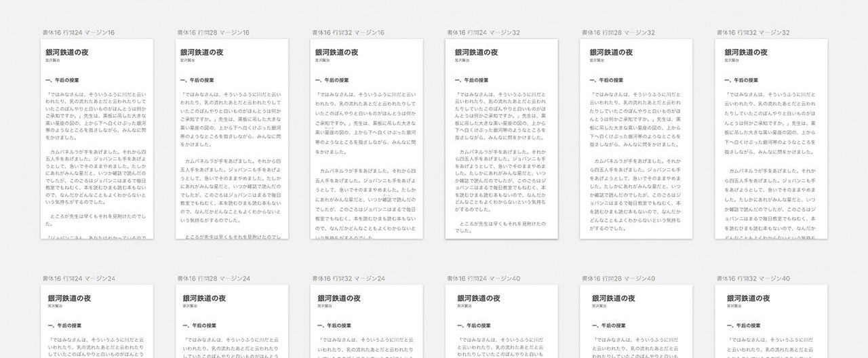Select artboard label 書体16 行間28 マージン24
868x358 pixels.
[x=213, y=279]
